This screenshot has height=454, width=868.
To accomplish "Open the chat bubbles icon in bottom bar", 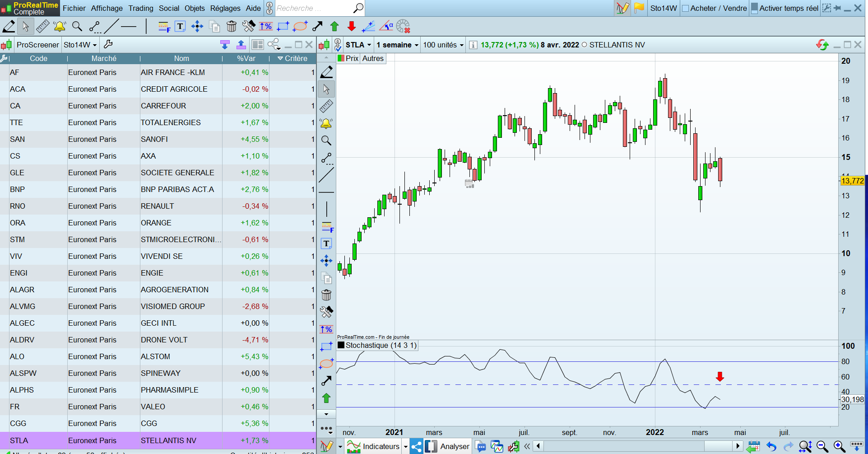I will click(x=481, y=447).
